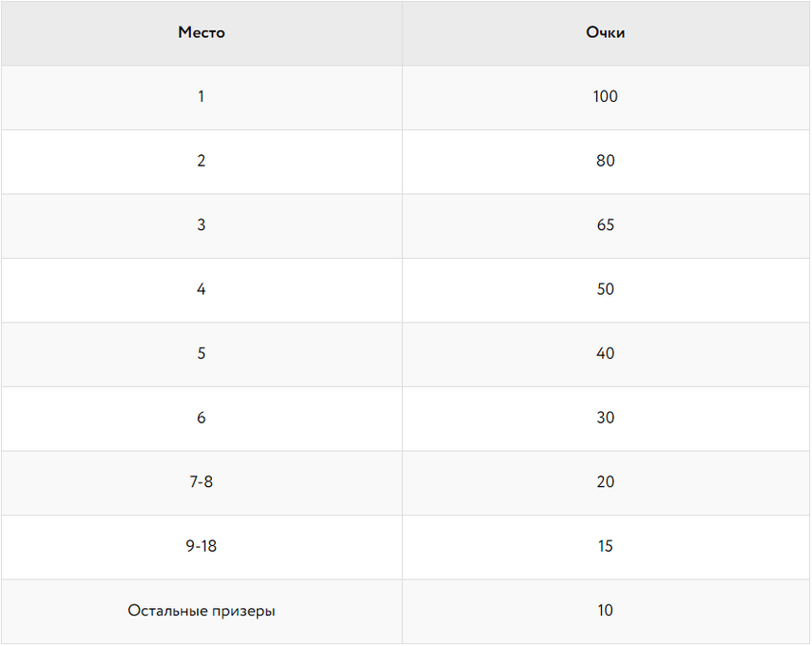Click the 'Остальные призеры' cell

(202, 611)
